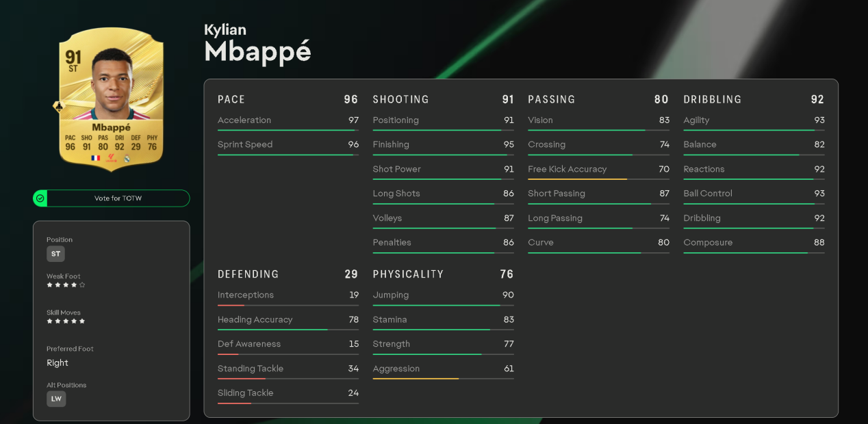
Task: Click the Short Passing stat label
Action: tap(557, 194)
